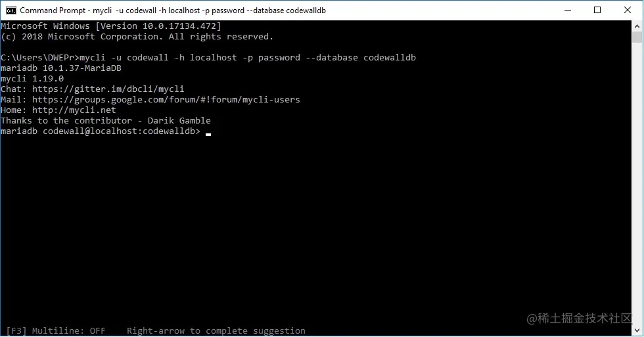Click the http://mycli.net home URL
644x337 pixels.
pyautogui.click(x=74, y=110)
